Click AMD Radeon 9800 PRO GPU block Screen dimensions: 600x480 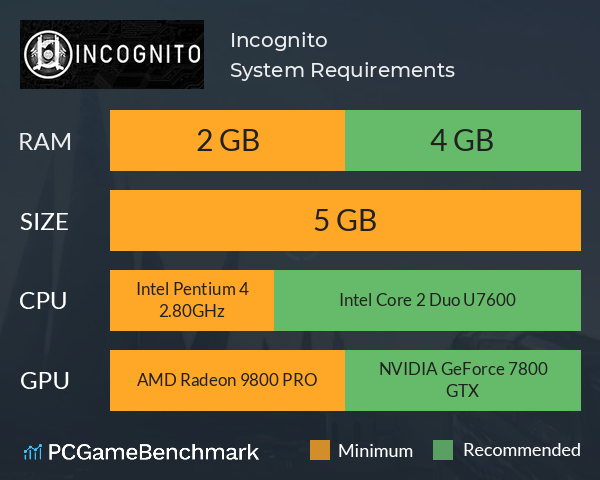pyautogui.click(x=227, y=380)
